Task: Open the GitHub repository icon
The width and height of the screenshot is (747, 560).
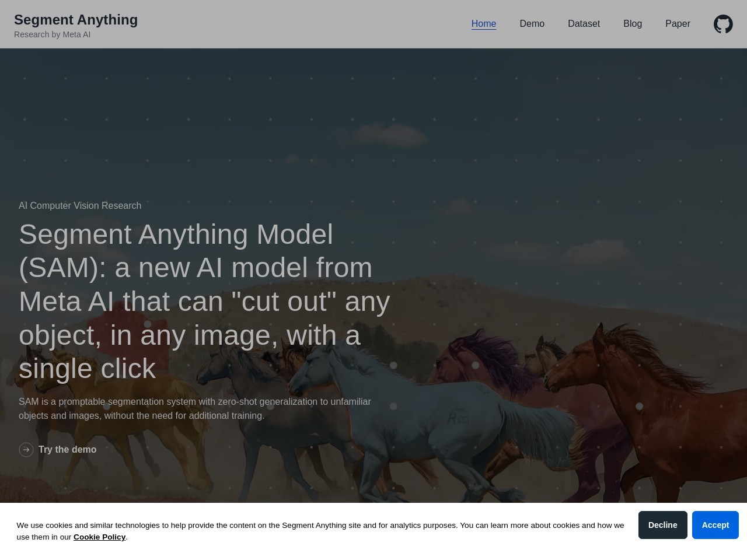Action: (723, 24)
